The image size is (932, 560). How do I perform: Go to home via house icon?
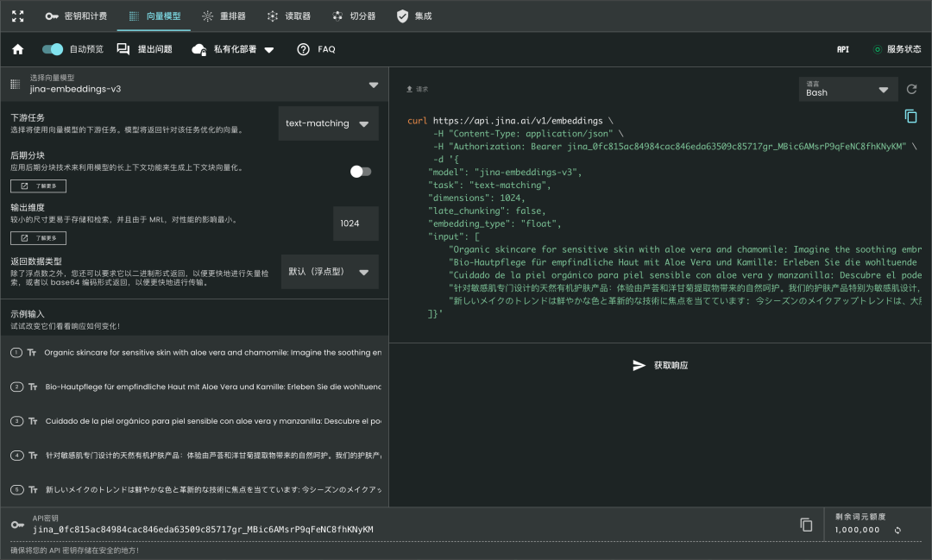click(x=18, y=49)
